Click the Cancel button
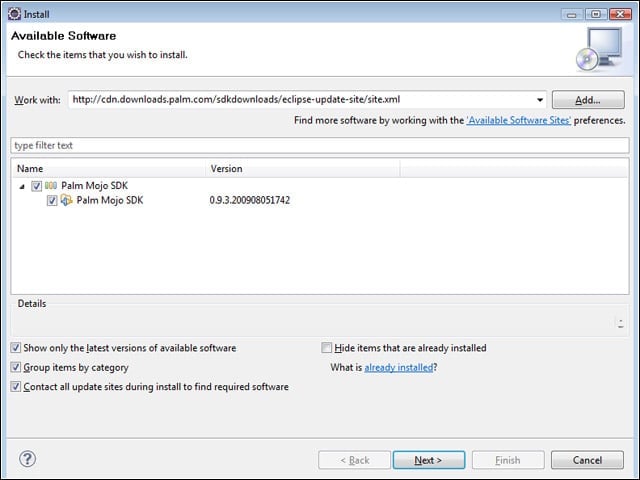 coord(587,460)
